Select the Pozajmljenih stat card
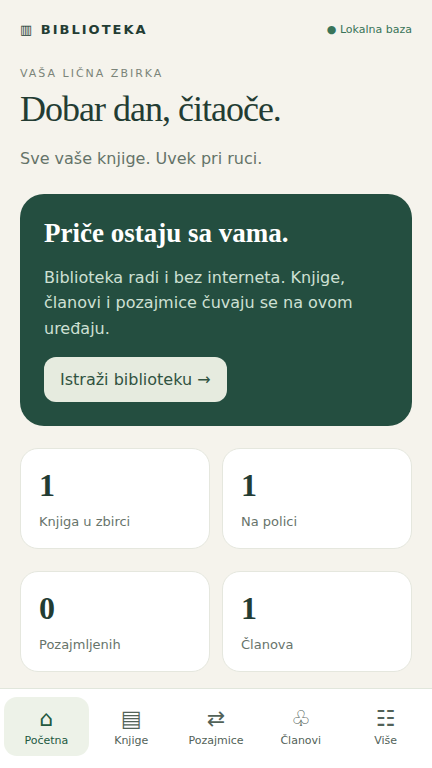Viewport: 432px width, 768px height. pos(115,622)
